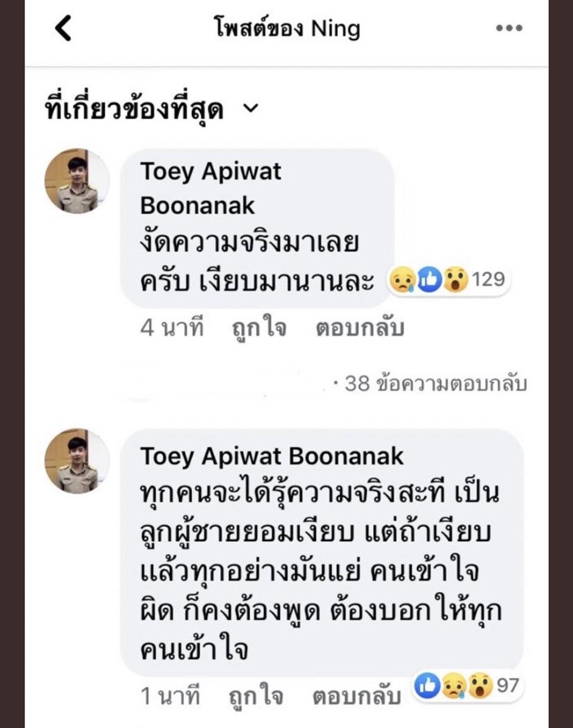Screen dimensions: 573x728
Task: Click the sad reaction icon on second comment
Action: (454, 686)
